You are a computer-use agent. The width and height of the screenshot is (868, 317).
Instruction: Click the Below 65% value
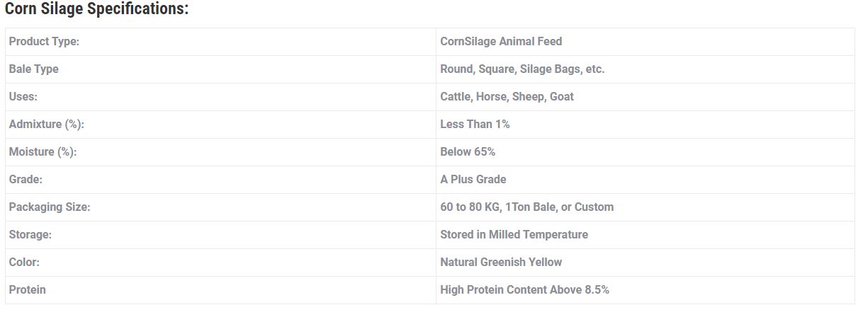click(x=468, y=152)
